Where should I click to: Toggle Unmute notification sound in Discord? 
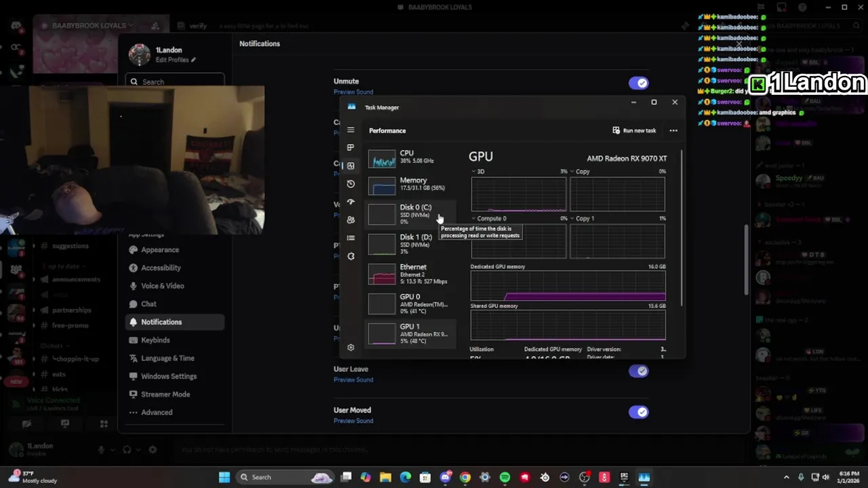coord(639,83)
